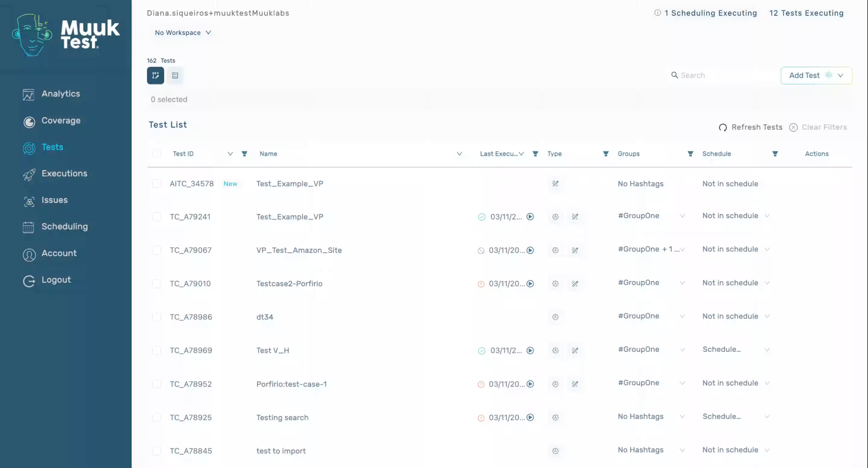Focus the Search tests field

coord(723,75)
